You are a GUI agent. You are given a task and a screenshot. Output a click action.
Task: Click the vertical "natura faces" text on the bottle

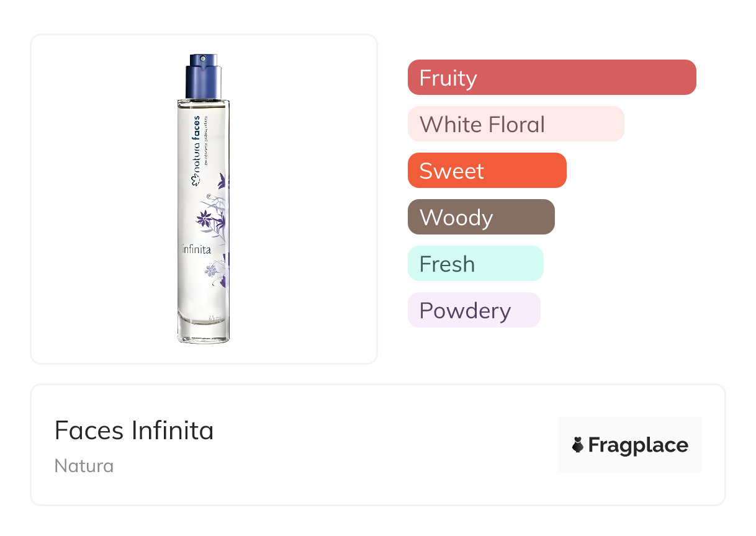click(x=196, y=144)
